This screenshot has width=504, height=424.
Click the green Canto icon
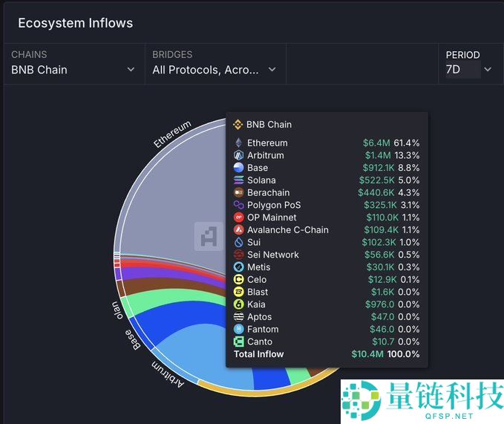[x=238, y=342]
